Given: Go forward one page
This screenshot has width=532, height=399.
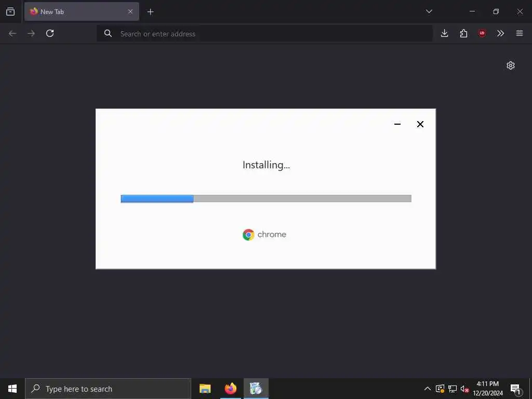Looking at the screenshot, I should [31, 33].
